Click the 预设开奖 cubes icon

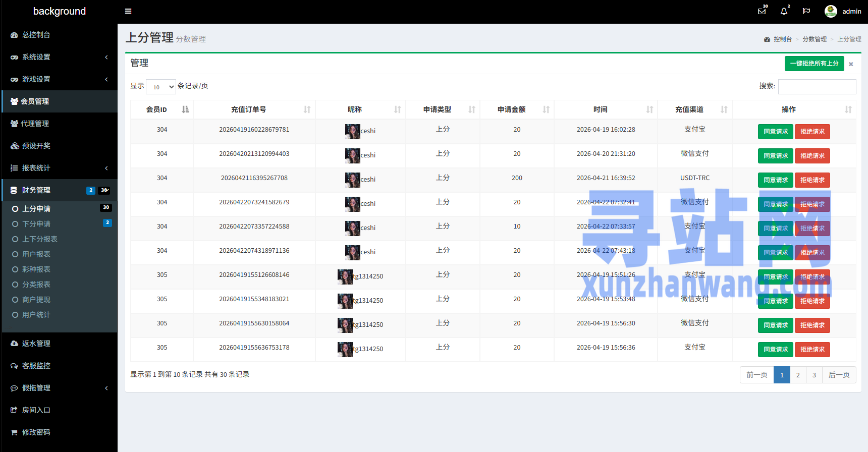tap(14, 146)
